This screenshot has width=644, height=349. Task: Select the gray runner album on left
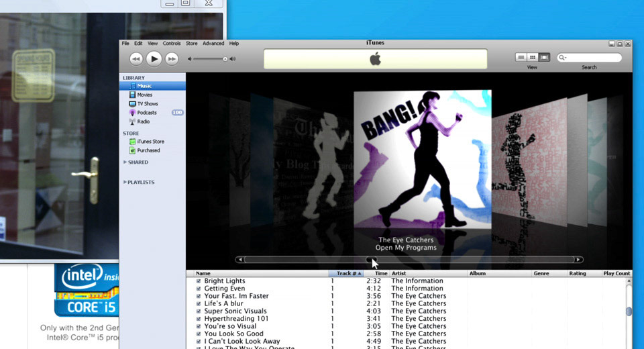coord(314,162)
